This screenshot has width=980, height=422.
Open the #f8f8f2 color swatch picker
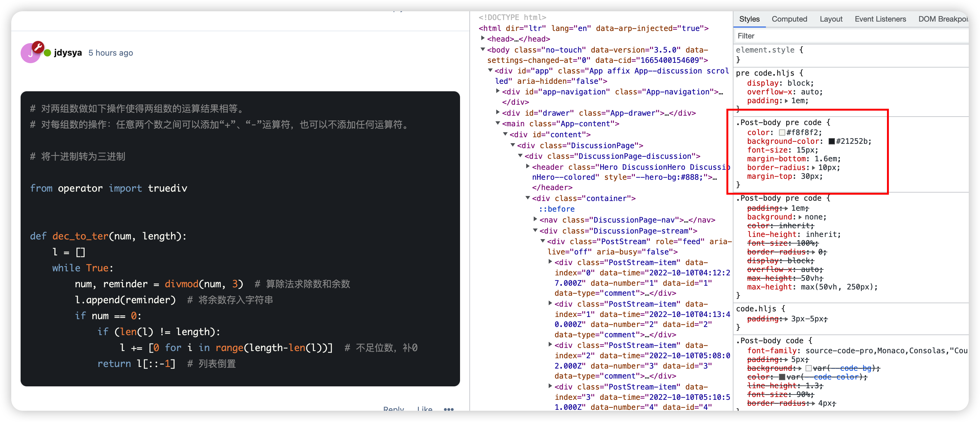tap(782, 133)
